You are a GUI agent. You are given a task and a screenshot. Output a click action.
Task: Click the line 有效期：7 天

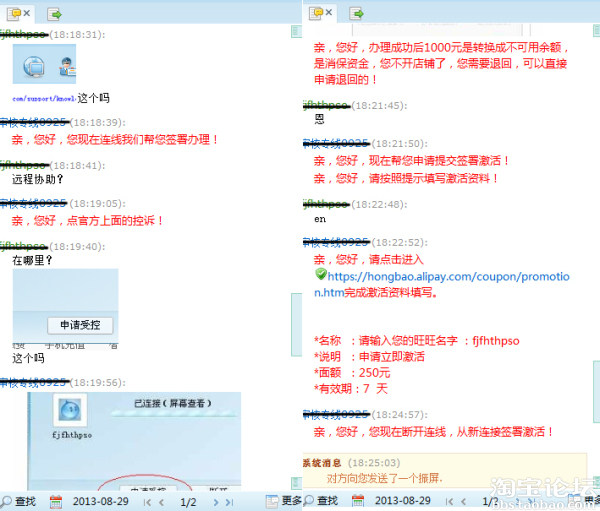tap(351, 389)
